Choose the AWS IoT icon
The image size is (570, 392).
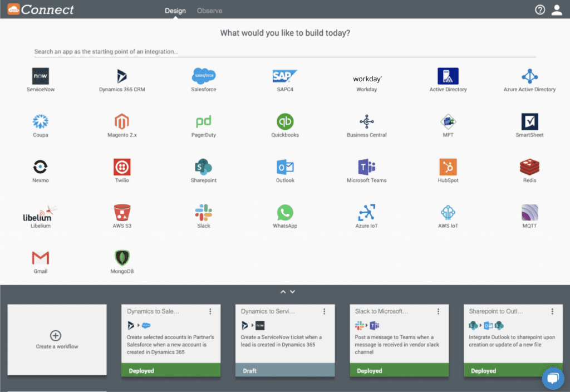pyautogui.click(x=448, y=212)
